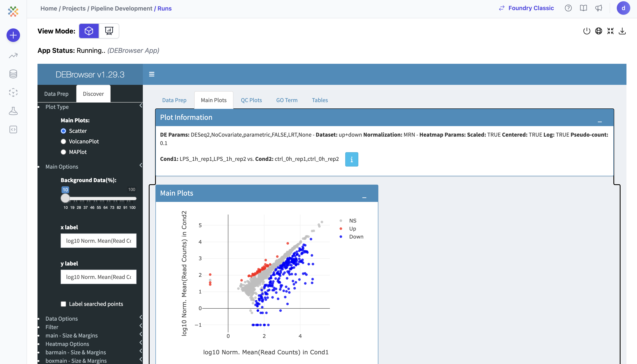Click the y label input field

point(99,277)
